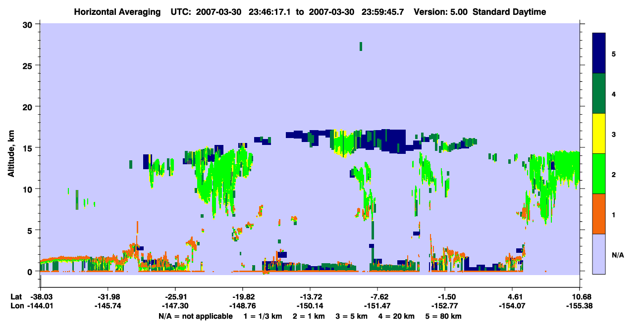
Task: Click the bright green colorbar segment labeled 2
Action: 599,174
